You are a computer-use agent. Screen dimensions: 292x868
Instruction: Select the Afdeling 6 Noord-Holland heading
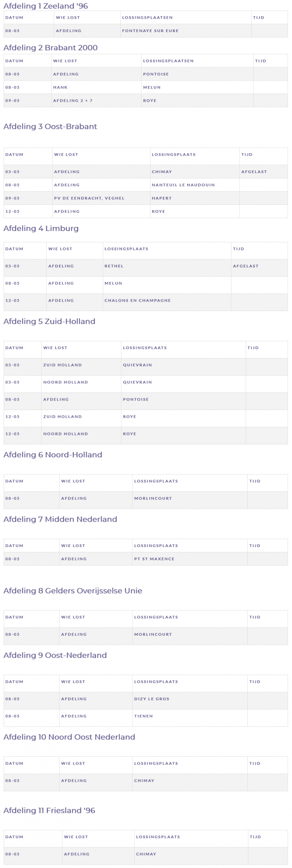pos(53,455)
